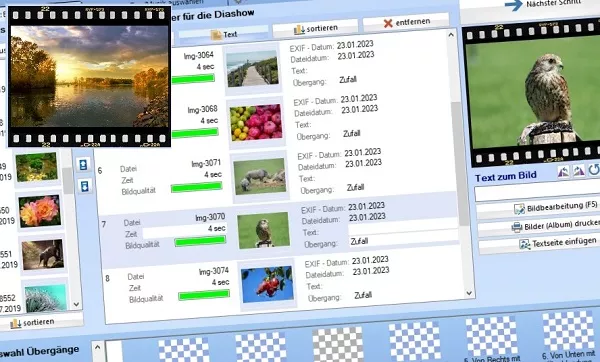Click the file name Img-3070
This screenshot has height=362, width=600.
pos(210,218)
